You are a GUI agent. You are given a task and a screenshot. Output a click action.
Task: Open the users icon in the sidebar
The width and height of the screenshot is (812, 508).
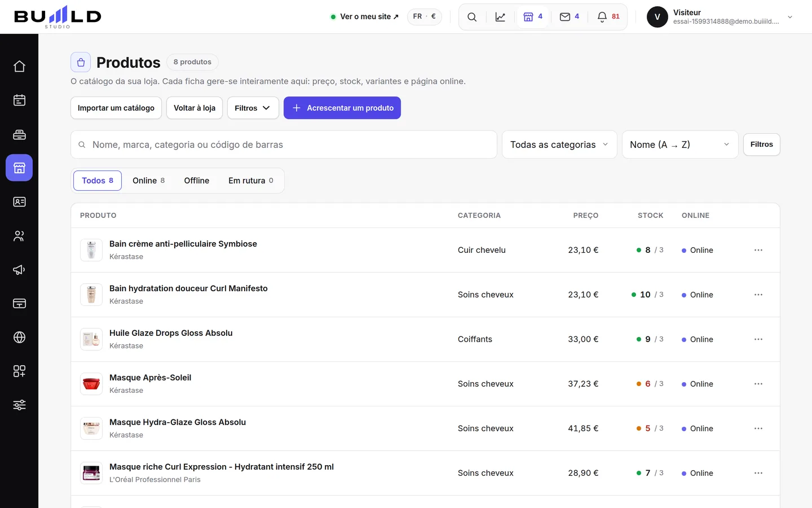point(19,236)
